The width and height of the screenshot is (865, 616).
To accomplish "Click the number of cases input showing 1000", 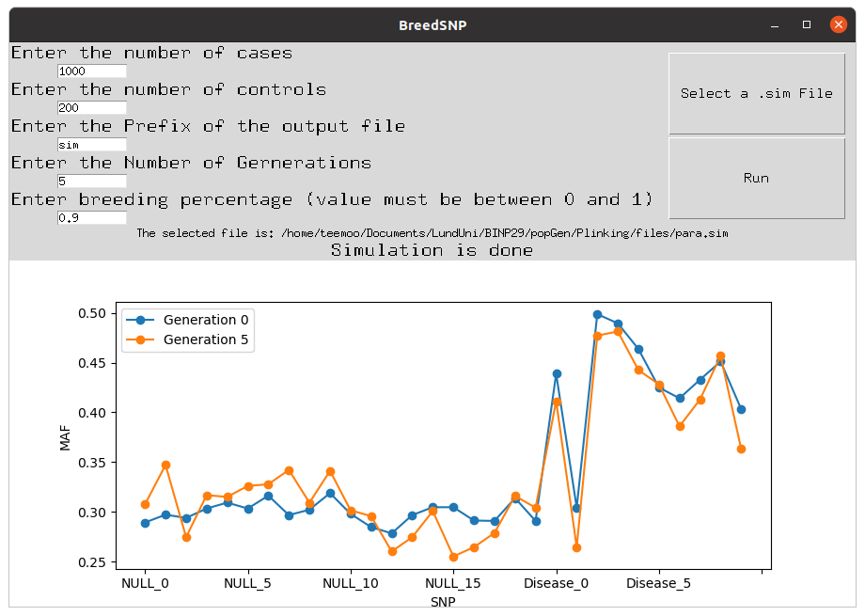I will pos(91,71).
